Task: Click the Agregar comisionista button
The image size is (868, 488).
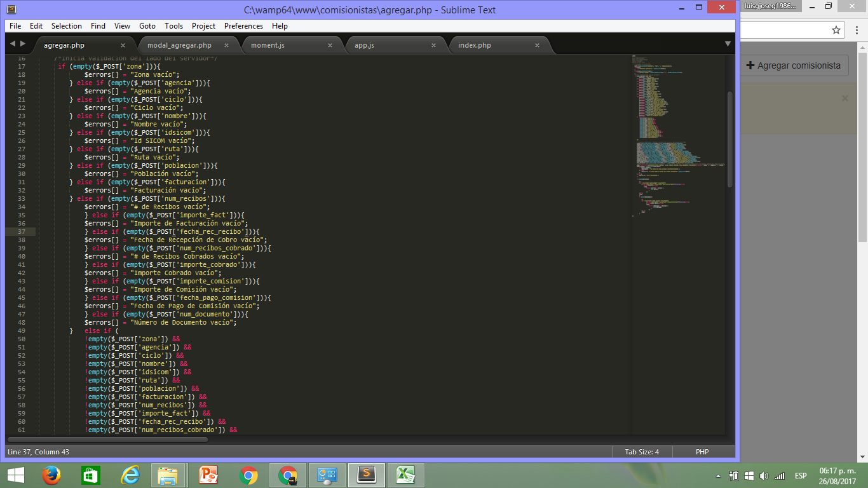Action: (794, 65)
